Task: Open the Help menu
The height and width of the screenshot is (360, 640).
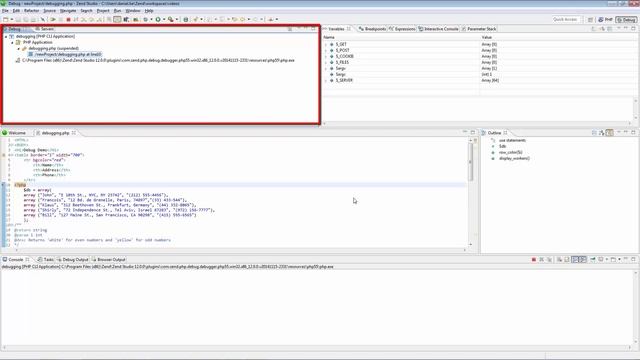Action: 149,11
